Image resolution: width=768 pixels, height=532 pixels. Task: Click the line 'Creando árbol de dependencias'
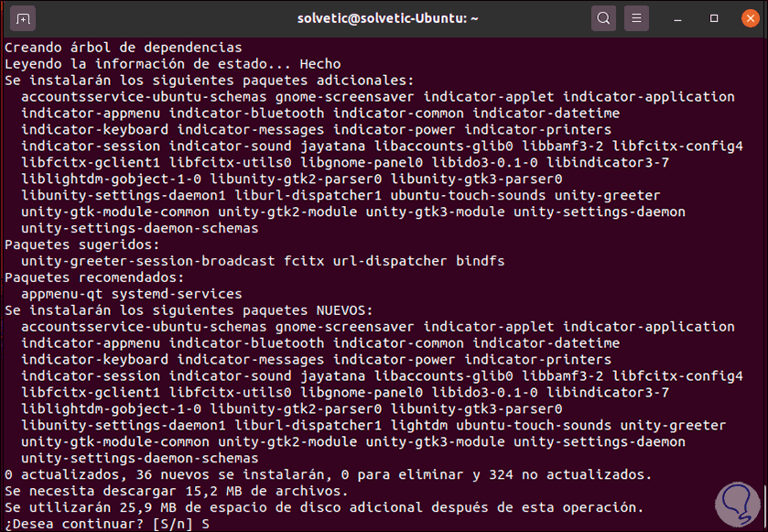(124, 48)
